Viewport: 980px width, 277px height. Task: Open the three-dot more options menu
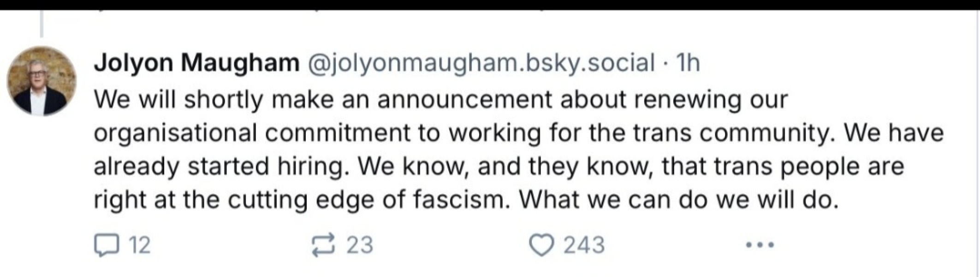pos(760,245)
